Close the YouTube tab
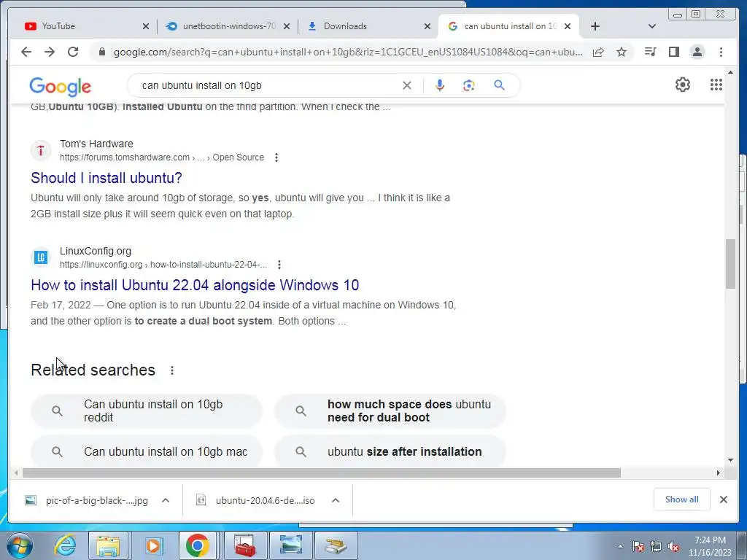The image size is (747, 560). (x=146, y=26)
